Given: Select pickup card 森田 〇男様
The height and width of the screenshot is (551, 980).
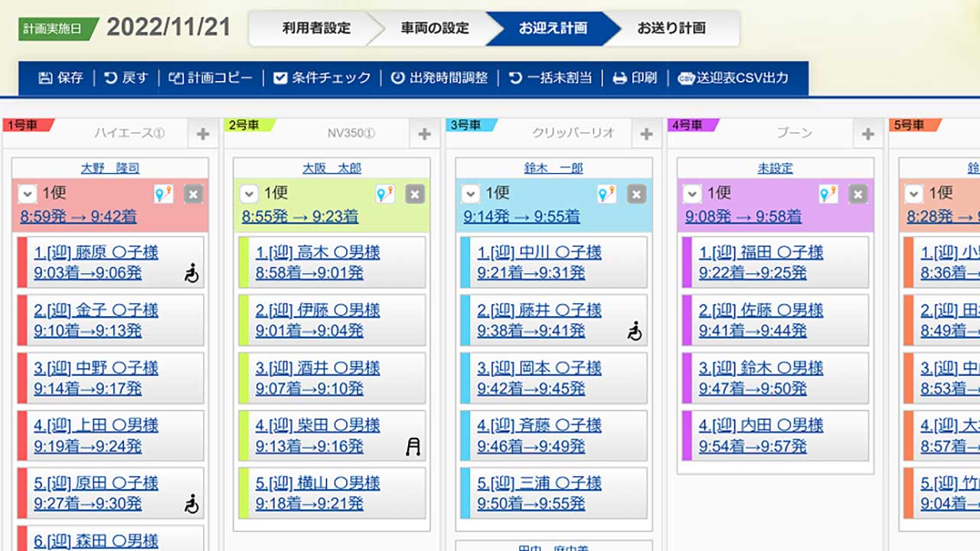Looking at the screenshot, I should pos(110,538).
